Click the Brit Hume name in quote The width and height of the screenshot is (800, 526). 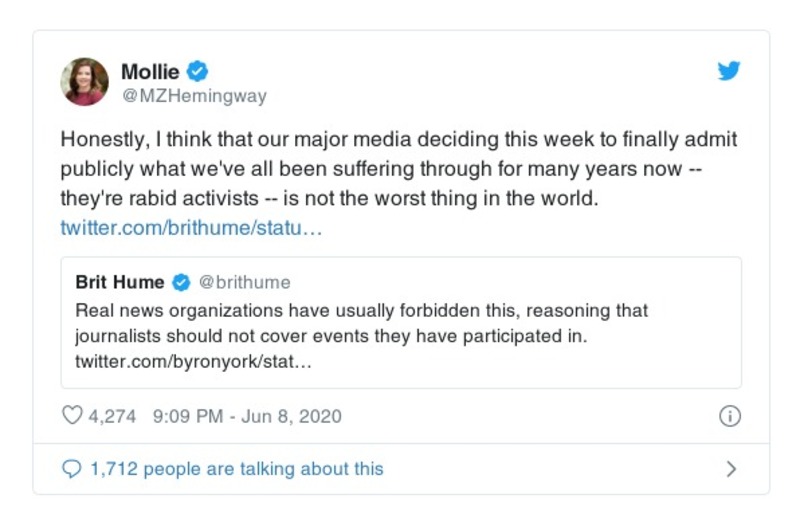[119, 283]
